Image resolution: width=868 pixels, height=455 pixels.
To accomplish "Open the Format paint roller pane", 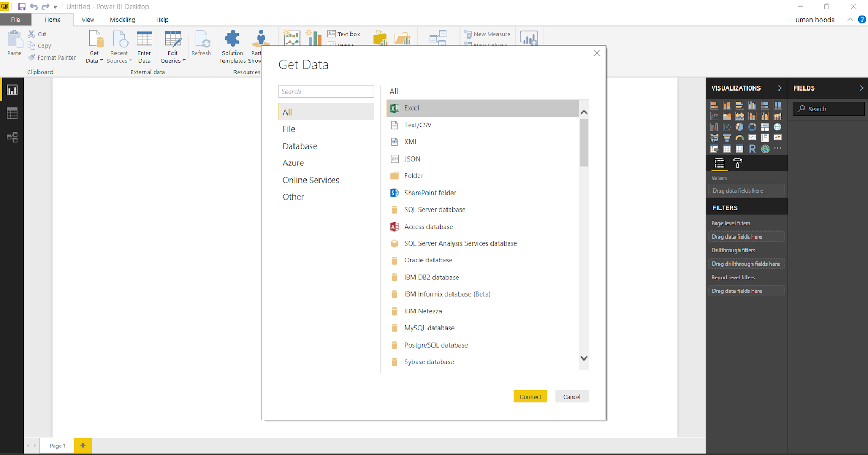I will point(738,163).
